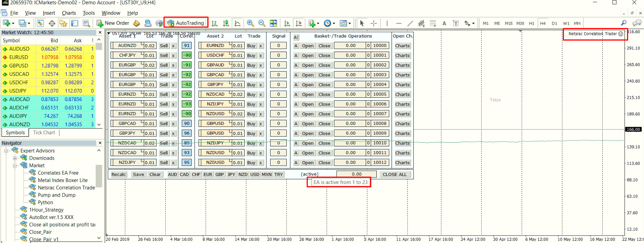Open the Charts menu

69,13
